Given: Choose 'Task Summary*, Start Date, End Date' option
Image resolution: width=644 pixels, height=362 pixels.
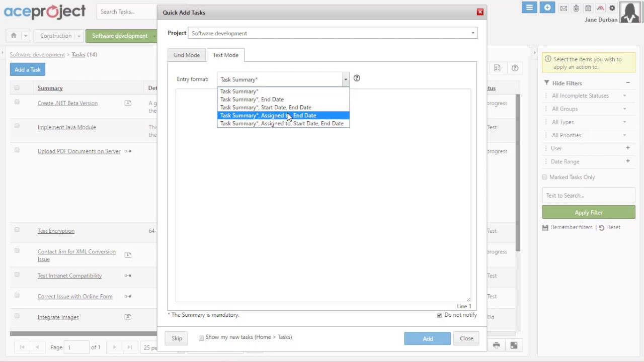Looking at the screenshot, I should click(x=283, y=107).
